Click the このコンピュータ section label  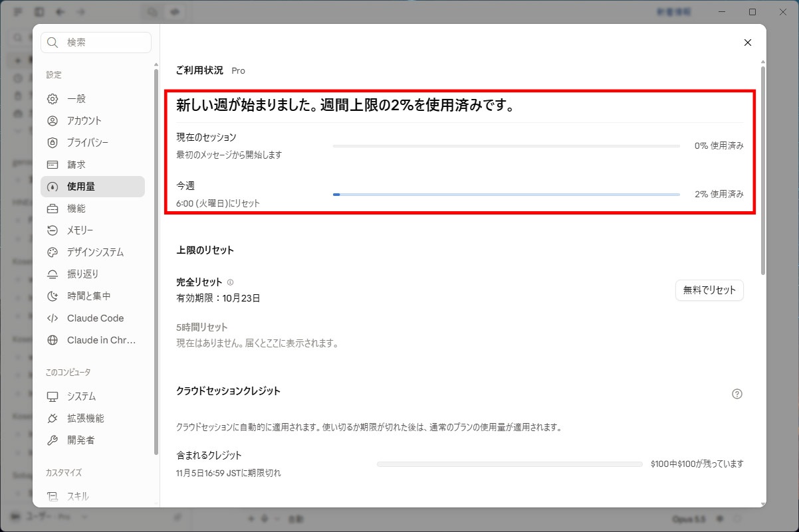pos(68,373)
